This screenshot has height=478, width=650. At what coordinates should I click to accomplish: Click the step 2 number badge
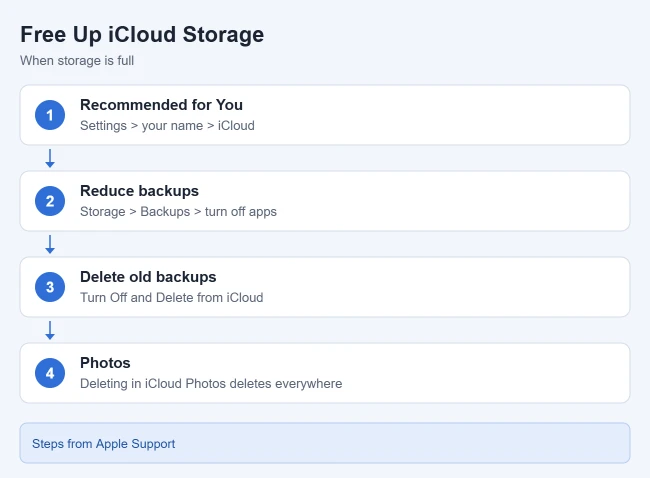(x=50, y=201)
